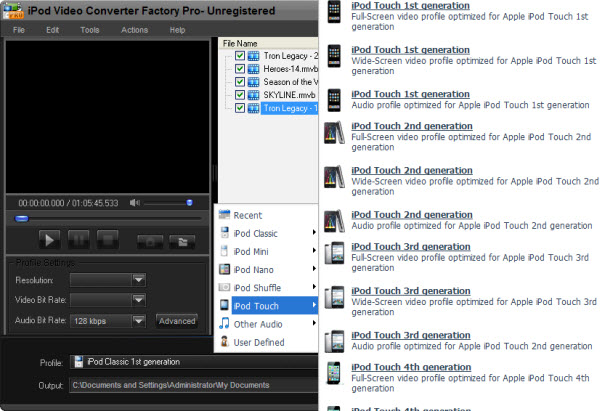
Task: Select iPod Touch 1st generation Audio profile
Action: tap(411, 94)
